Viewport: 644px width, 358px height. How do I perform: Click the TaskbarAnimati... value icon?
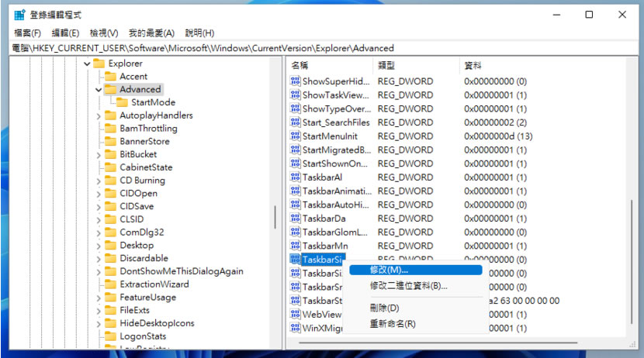click(x=295, y=191)
